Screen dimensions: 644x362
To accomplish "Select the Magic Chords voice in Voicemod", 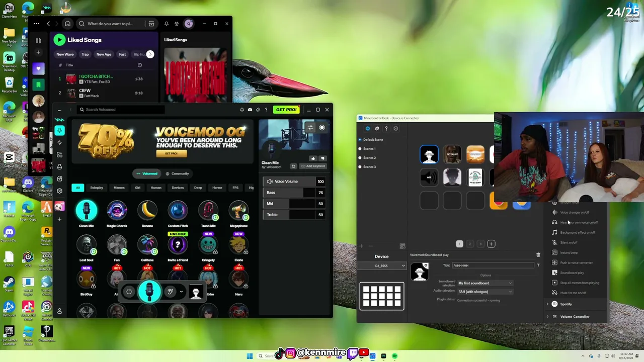I will click(x=117, y=211).
